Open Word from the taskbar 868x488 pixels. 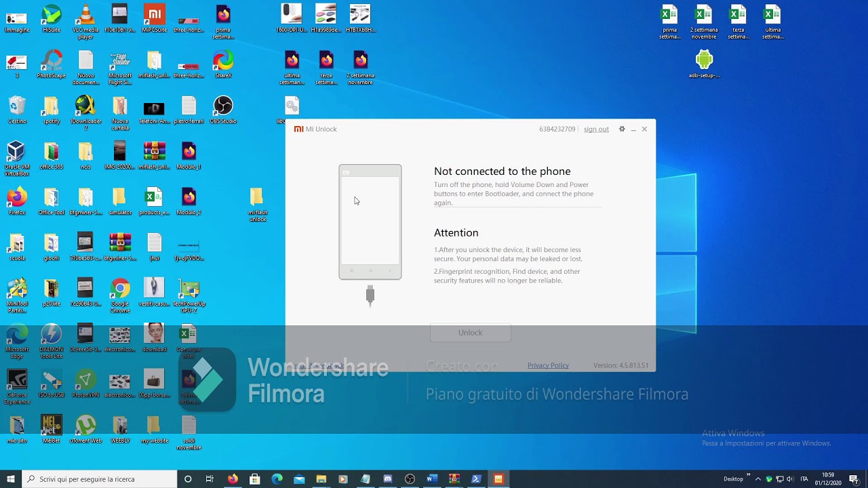(432, 479)
